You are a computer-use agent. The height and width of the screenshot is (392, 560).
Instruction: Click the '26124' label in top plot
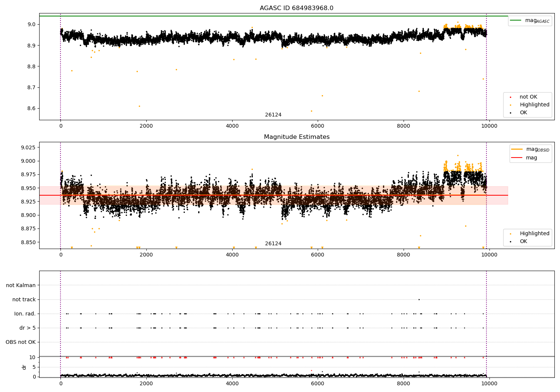click(273, 115)
